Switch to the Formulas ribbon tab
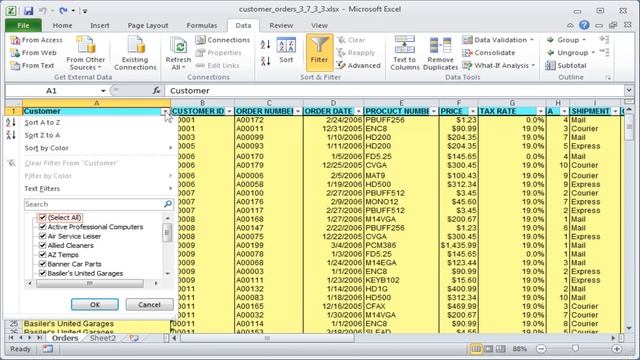Image resolution: width=640 pixels, height=360 pixels. pyautogui.click(x=202, y=25)
